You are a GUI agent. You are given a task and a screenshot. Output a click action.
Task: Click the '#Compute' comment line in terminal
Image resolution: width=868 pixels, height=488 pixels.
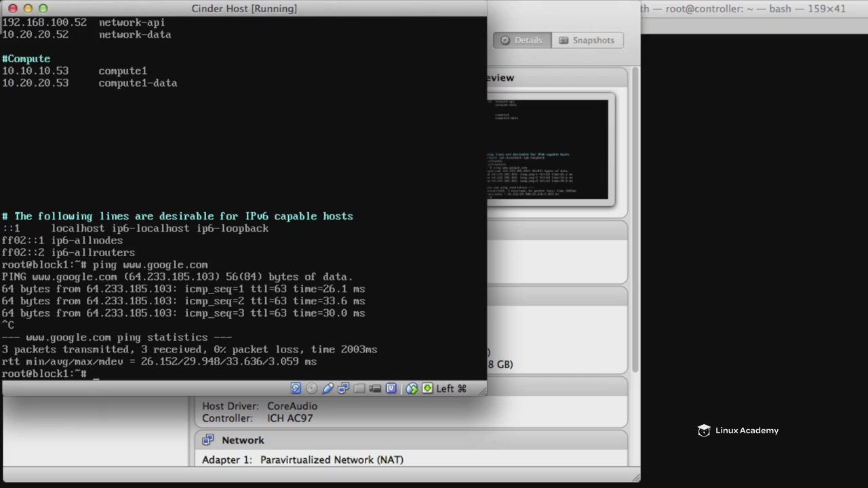pyautogui.click(x=26, y=59)
